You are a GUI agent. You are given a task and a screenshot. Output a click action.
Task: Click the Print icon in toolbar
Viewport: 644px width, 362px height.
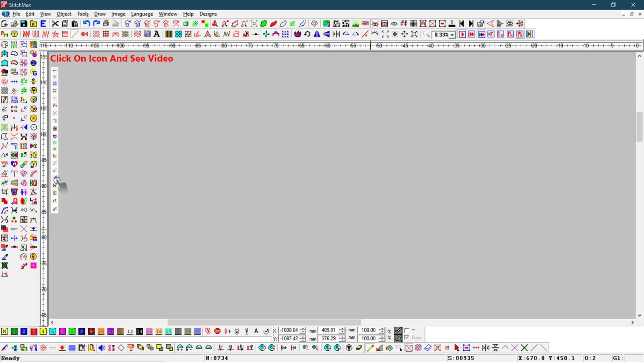[106, 24]
